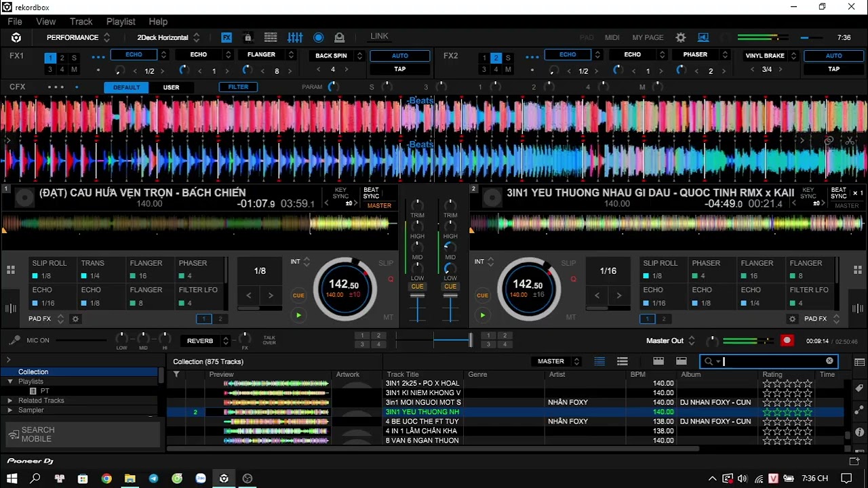
Task: Click the MIDI button
Action: tap(612, 38)
